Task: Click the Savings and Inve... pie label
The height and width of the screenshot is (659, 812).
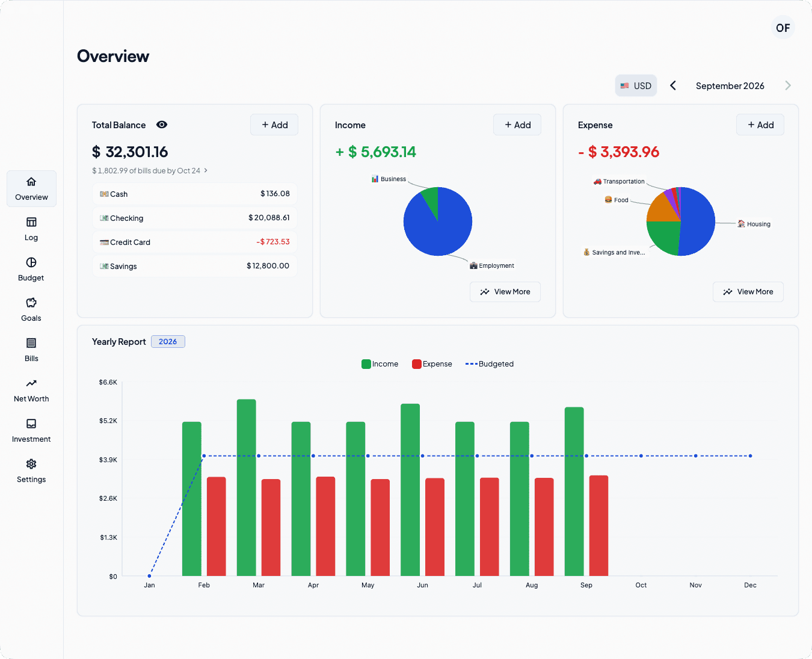Action: pyautogui.click(x=614, y=252)
